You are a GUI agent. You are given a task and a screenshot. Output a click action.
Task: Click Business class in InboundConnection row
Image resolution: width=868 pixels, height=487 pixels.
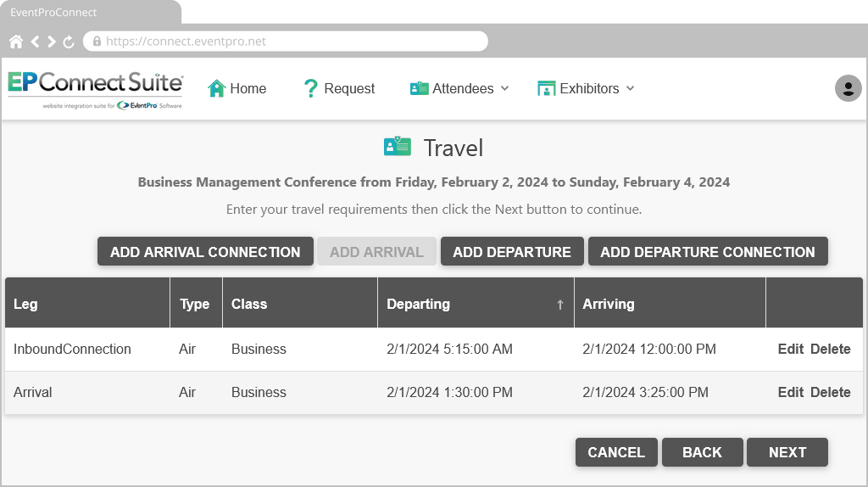(259, 349)
